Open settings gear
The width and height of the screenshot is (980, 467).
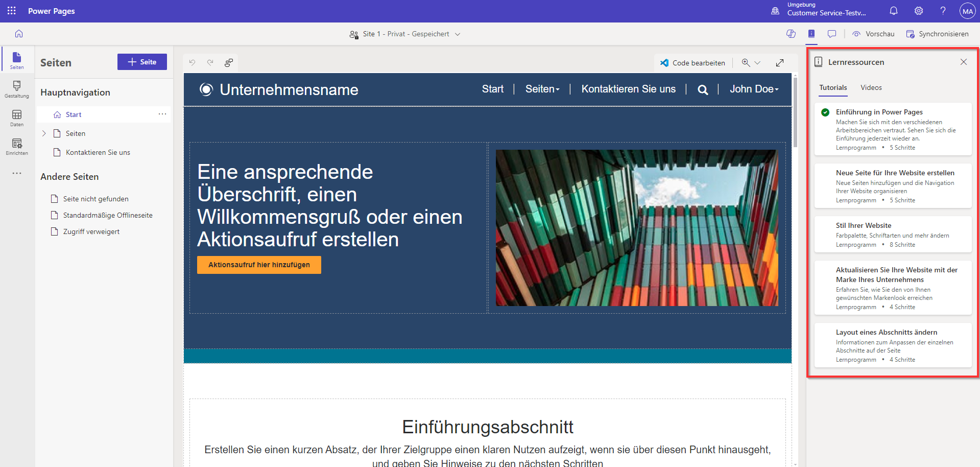[x=919, y=11]
